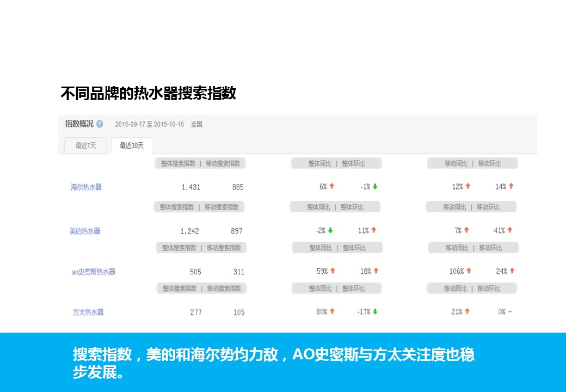566x392 pixels.
Task: Click the 全国 region label
Action: (x=196, y=124)
